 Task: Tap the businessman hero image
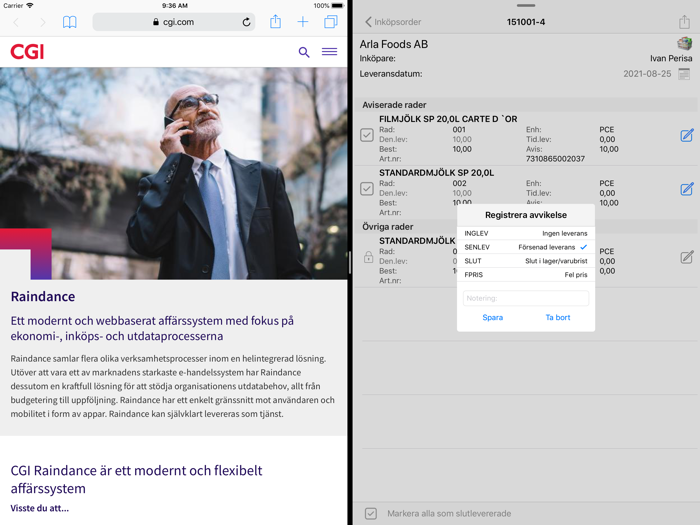[x=174, y=173]
